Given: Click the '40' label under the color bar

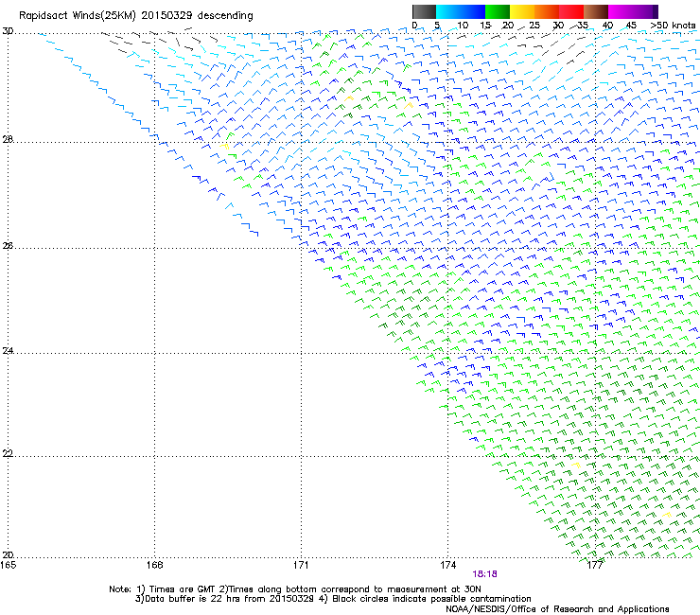Looking at the screenshot, I should coord(607,25).
